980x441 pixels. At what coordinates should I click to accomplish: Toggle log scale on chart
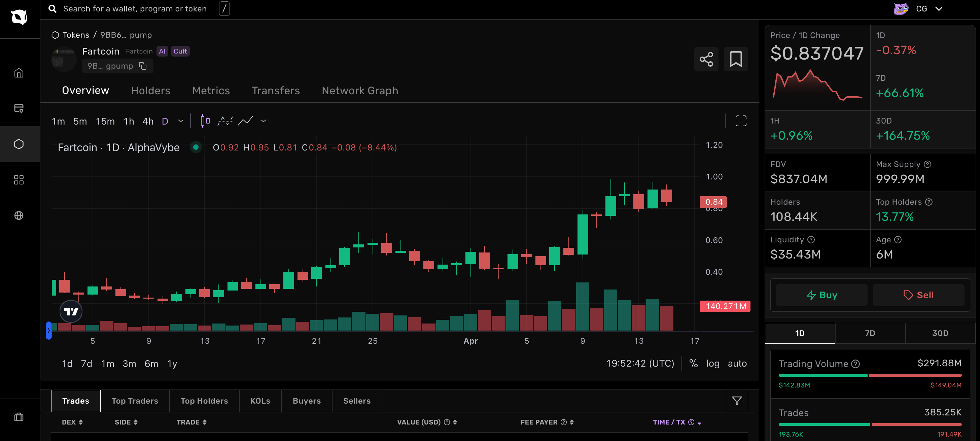coord(712,363)
